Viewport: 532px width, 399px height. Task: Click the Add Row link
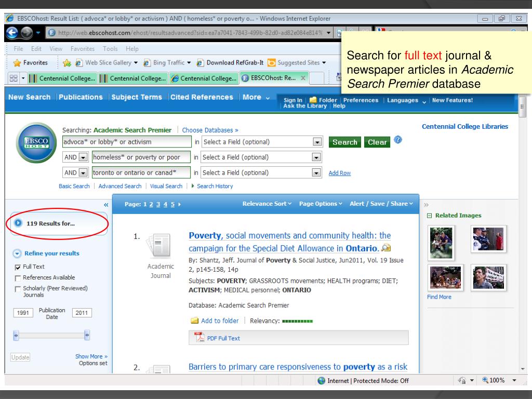click(x=340, y=173)
